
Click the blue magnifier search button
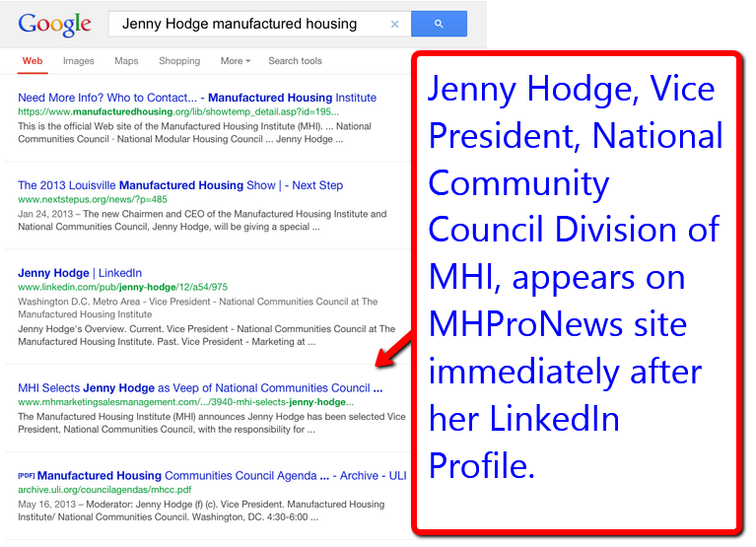coord(439,24)
